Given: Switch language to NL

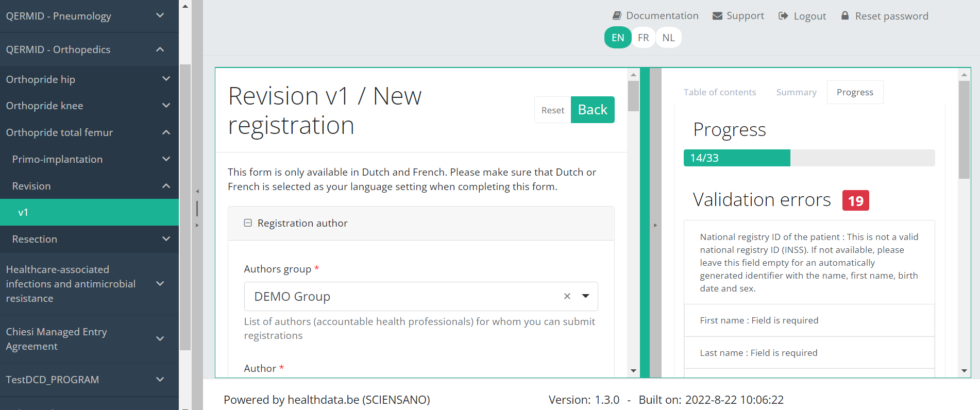Looking at the screenshot, I should pos(668,38).
